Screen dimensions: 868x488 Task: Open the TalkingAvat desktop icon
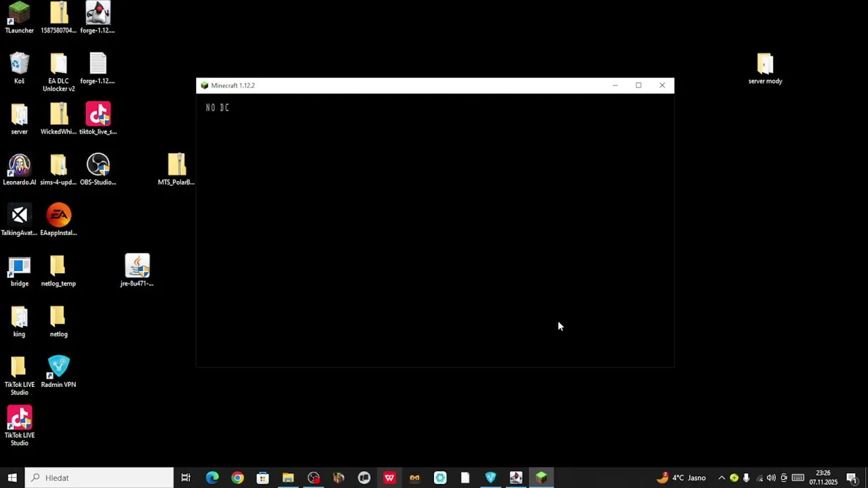[x=19, y=220]
